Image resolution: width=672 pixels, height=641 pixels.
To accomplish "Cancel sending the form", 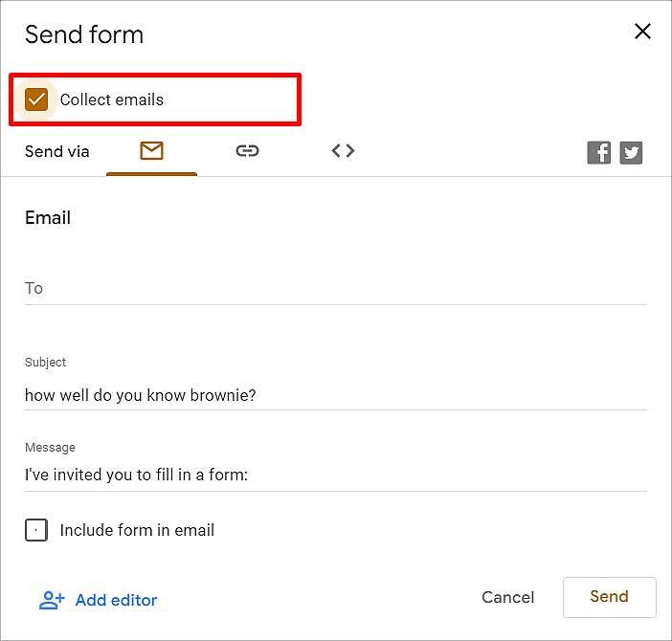I will point(508,597).
